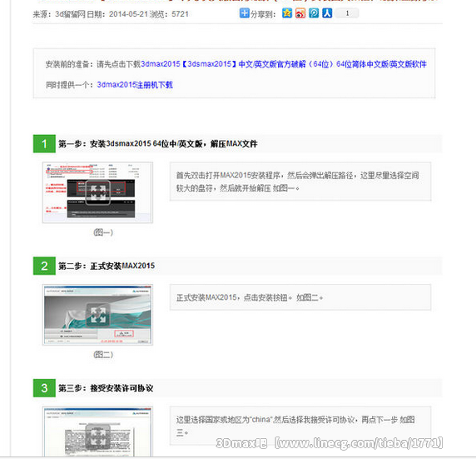This screenshot has height=459, width=476.
Task: Click the share count box showing 1
Action: pos(347,13)
